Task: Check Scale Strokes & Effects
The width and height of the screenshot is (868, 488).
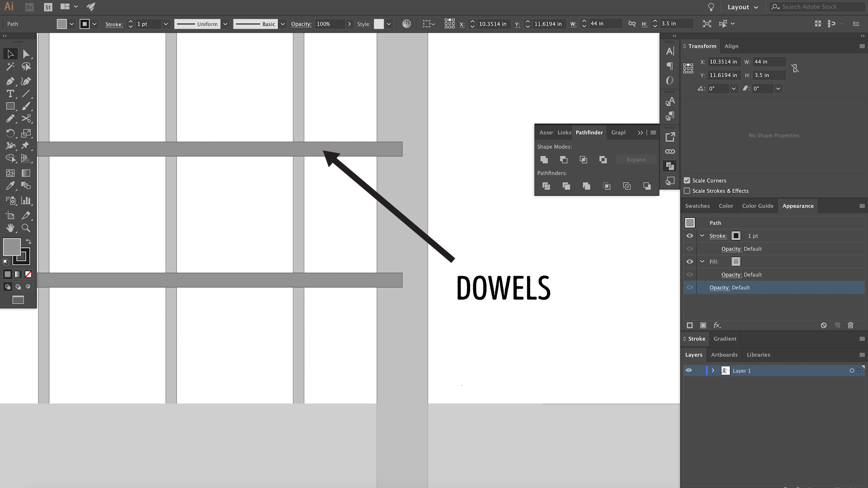Action: pos(687,191)
